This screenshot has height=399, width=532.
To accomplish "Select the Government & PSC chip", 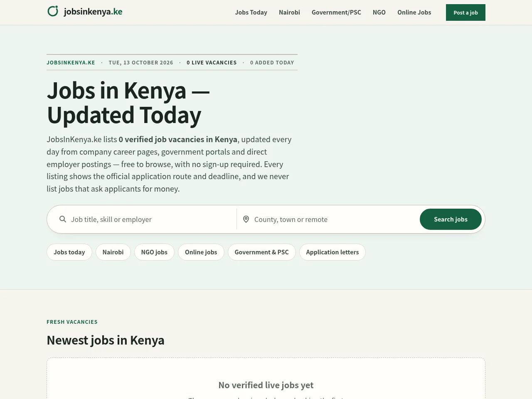I will [x=261, y=252].
